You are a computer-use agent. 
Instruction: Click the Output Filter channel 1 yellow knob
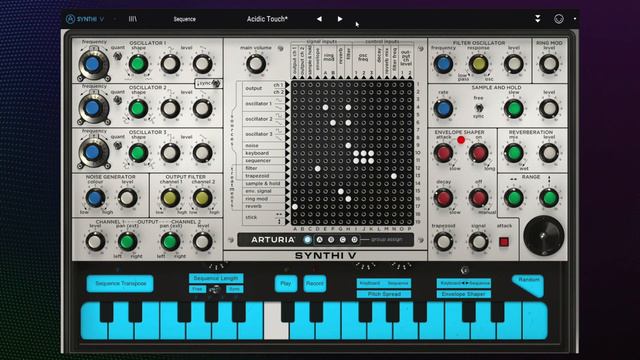(170, 198)
